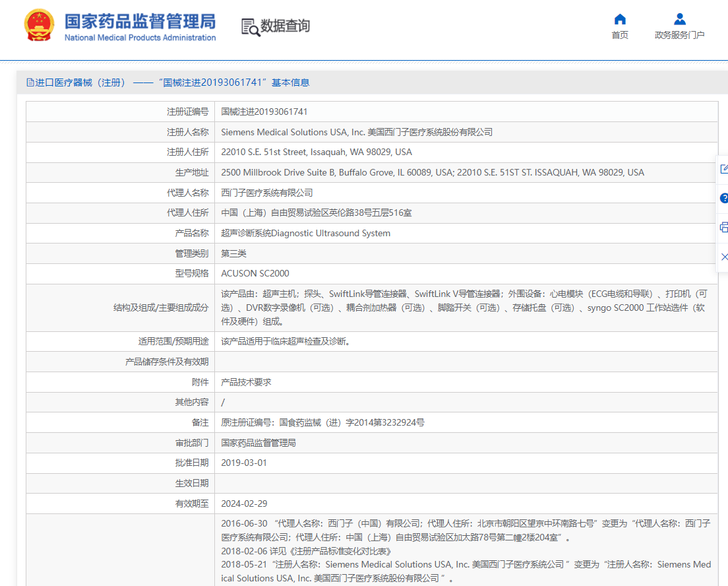Image resolution: width=728 pixels, height=586 pixels.
Task: Click the 代理人名称 row label
Action: [187, 193]
